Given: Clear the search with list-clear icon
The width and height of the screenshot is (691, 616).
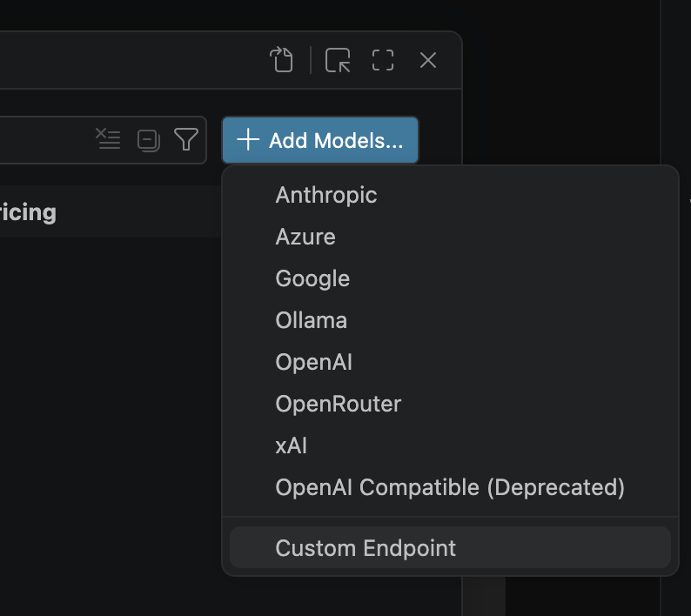Looking at the screenshot, I should click(x=108, y=139).
